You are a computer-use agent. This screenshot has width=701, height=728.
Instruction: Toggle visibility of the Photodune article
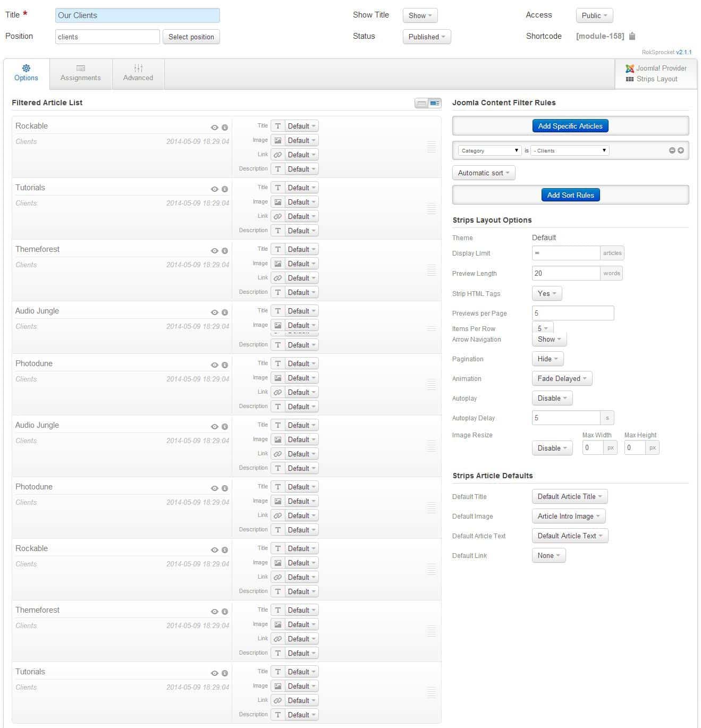click(x=215, y=365)
